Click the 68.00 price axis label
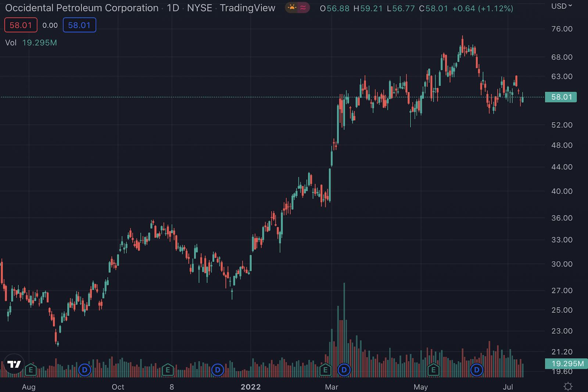The height and width of the screenshot is (392, 588). coord(562,57)
